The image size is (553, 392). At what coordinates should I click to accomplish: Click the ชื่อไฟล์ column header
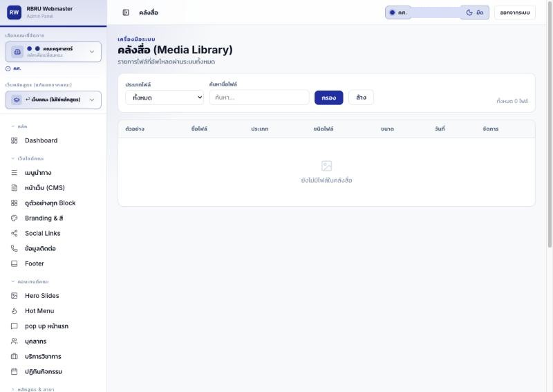tap(199, 129)
